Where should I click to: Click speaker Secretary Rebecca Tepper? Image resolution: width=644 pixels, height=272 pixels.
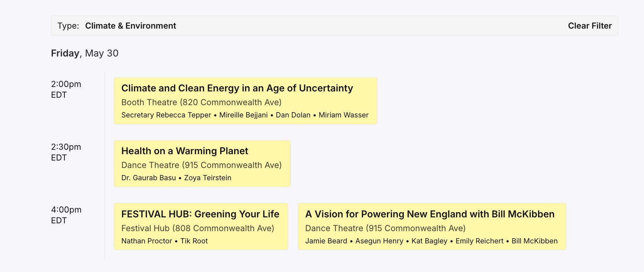(x=166, y=115)
